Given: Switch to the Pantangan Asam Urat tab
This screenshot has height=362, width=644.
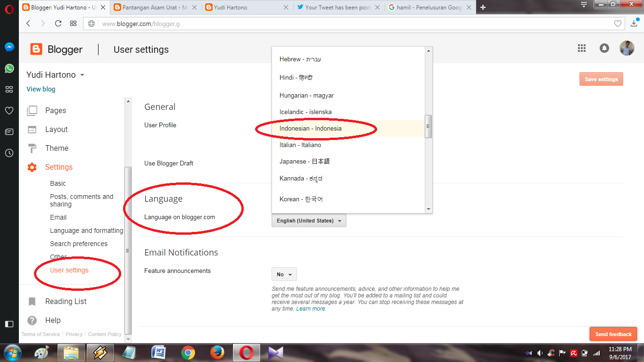Looking at the screenshot, I should pyautogui.click(x=156, y=7).
